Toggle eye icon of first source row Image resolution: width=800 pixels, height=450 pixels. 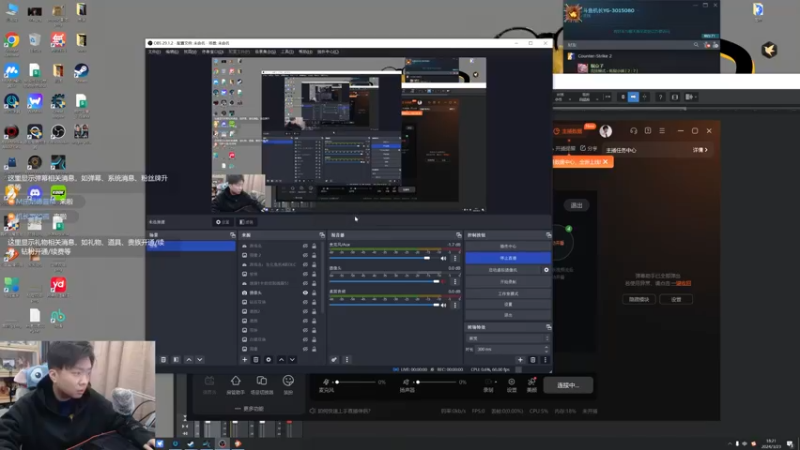305,246
